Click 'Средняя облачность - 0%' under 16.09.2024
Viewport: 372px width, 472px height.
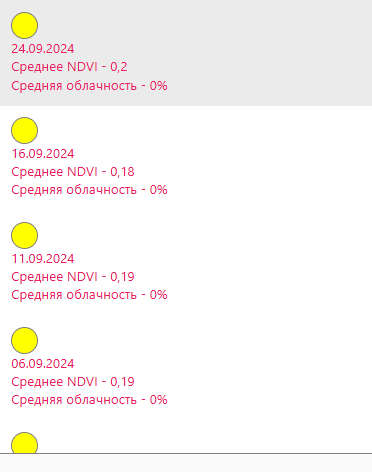[89, 190]
